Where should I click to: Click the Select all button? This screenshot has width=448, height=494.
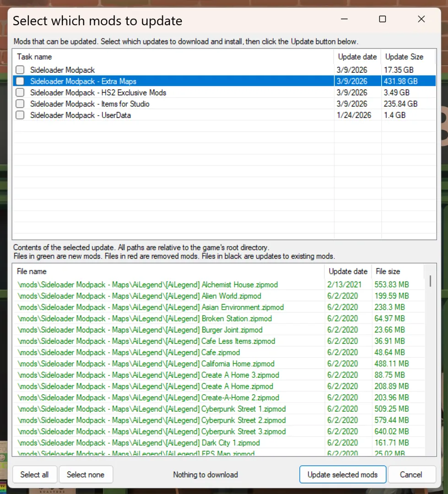(34, 474)
